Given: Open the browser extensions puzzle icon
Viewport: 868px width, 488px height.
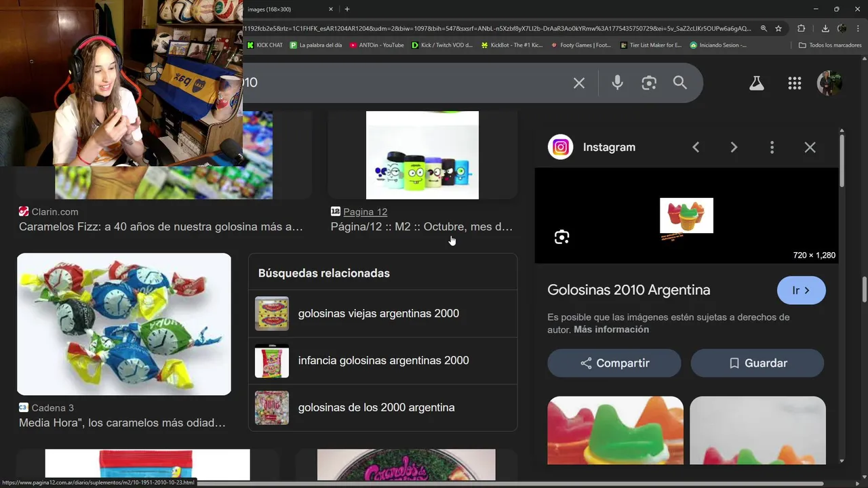Looking at the screenshot, I should tap(802, 28).
